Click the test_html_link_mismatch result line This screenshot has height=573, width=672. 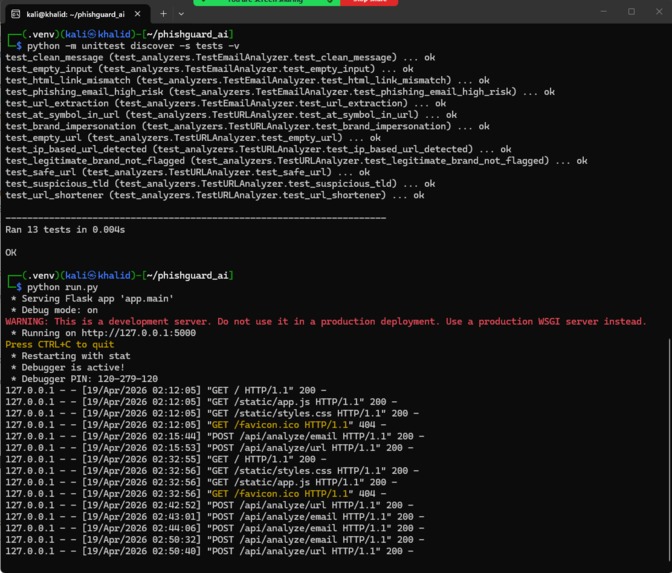point(247,81)
